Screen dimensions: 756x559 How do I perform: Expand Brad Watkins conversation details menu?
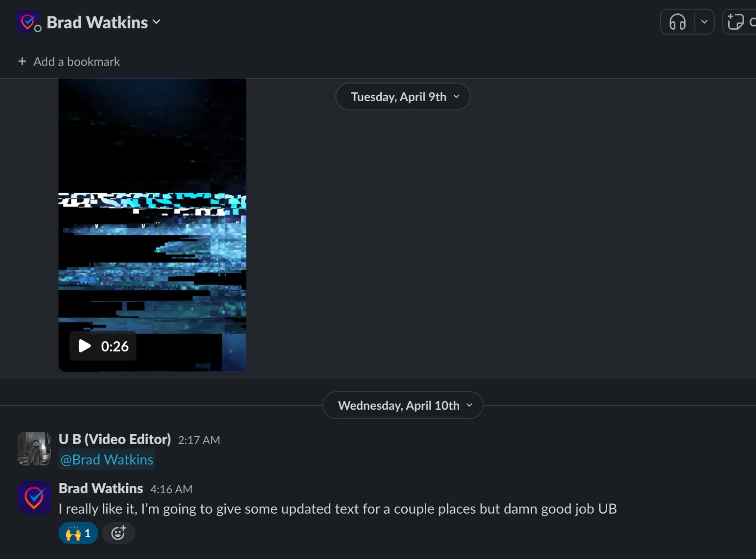pos(103,22)
